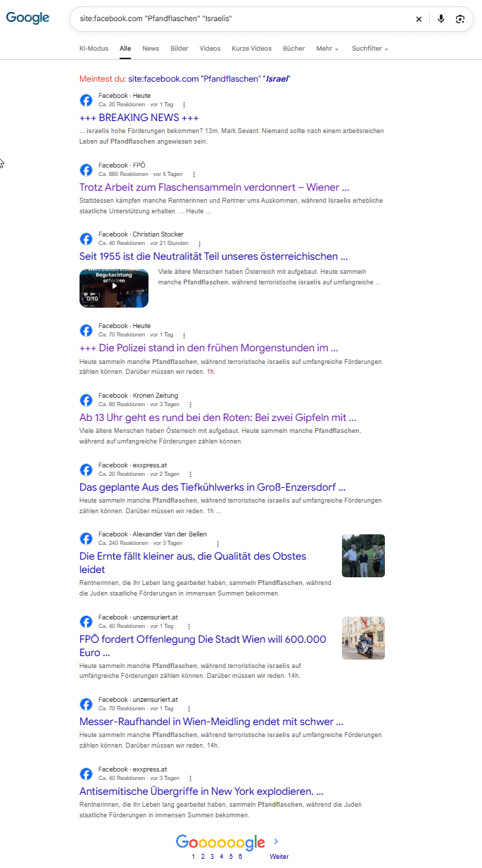
Task: Click the Van der Bellen result photo thumbnail
Action: 363,556
